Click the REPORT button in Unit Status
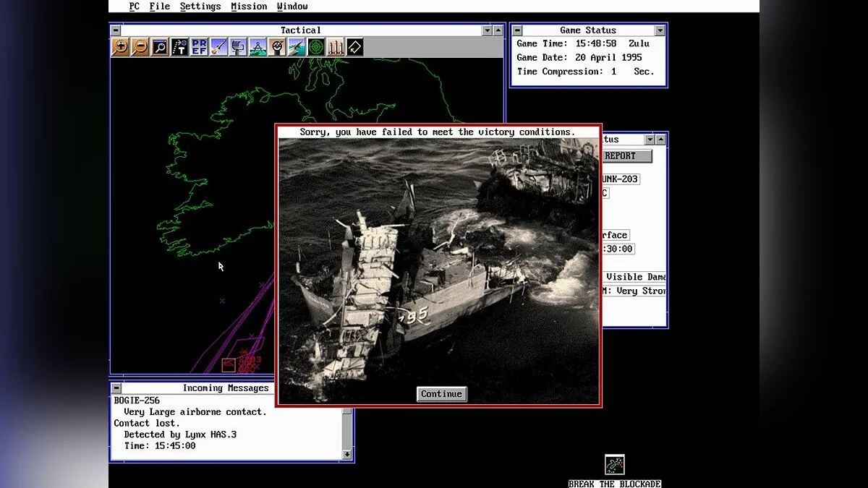Viewport: 868px width, 488px height. [x=626, y=155]
